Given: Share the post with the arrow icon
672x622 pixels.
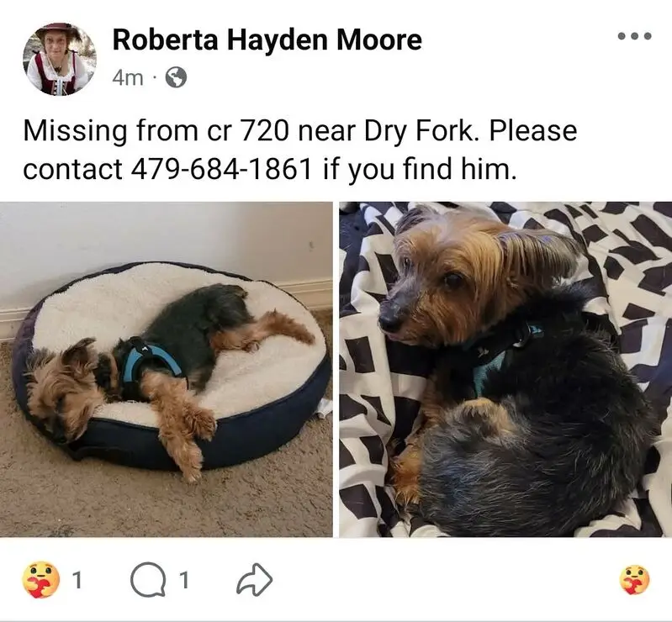Looking at the screenshot, I should 255,580.
